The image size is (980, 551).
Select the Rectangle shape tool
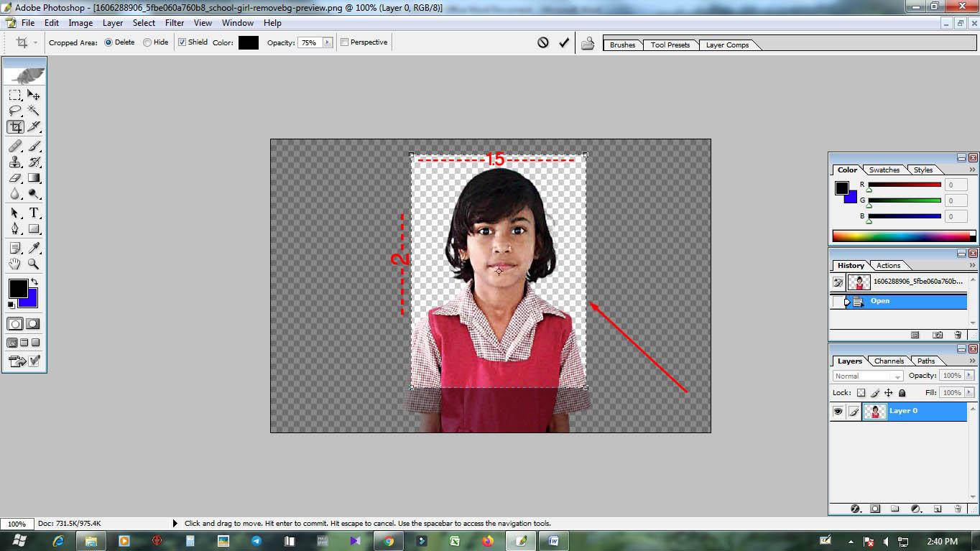point(34,228)
